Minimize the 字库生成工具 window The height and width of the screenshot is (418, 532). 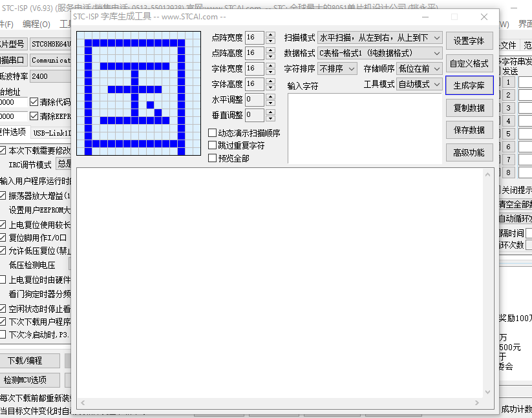click(425, 17)
